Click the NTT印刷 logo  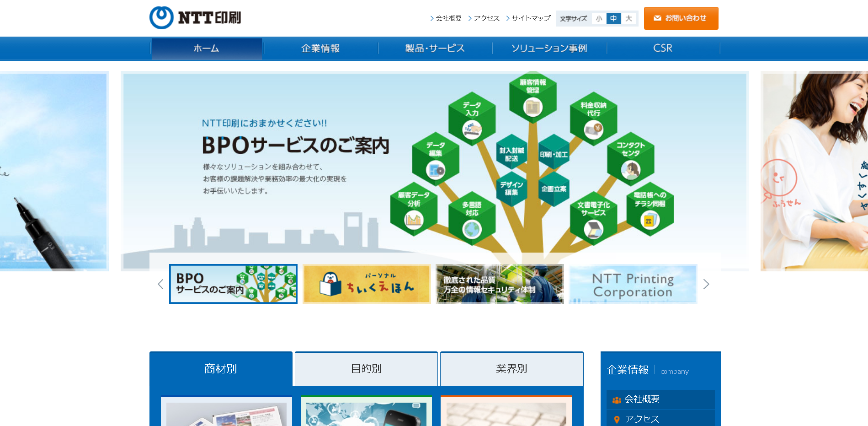point(195,18)
